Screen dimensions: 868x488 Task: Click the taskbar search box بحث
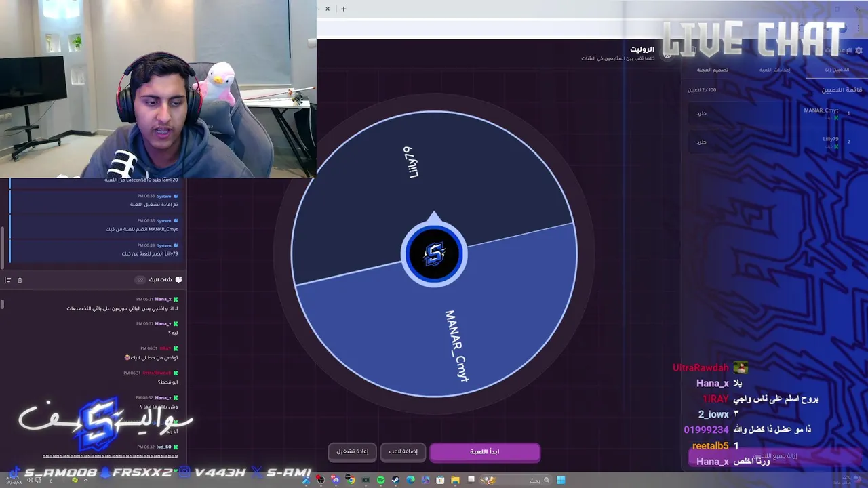point(515,480)
